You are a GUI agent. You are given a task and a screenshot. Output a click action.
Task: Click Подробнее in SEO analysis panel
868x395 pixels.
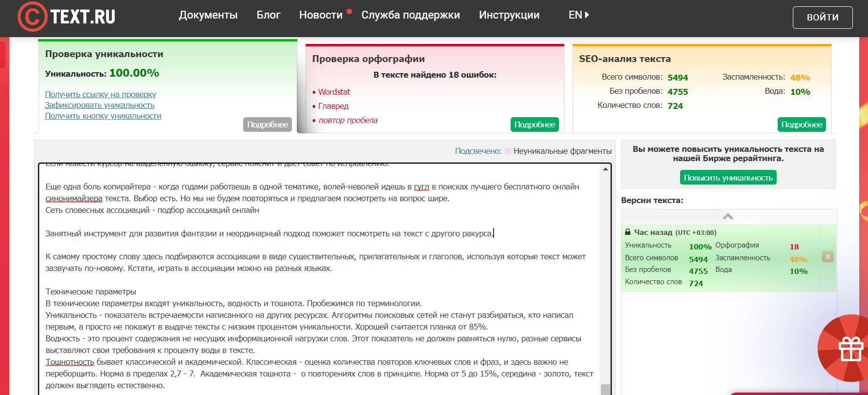click(802, 125)
